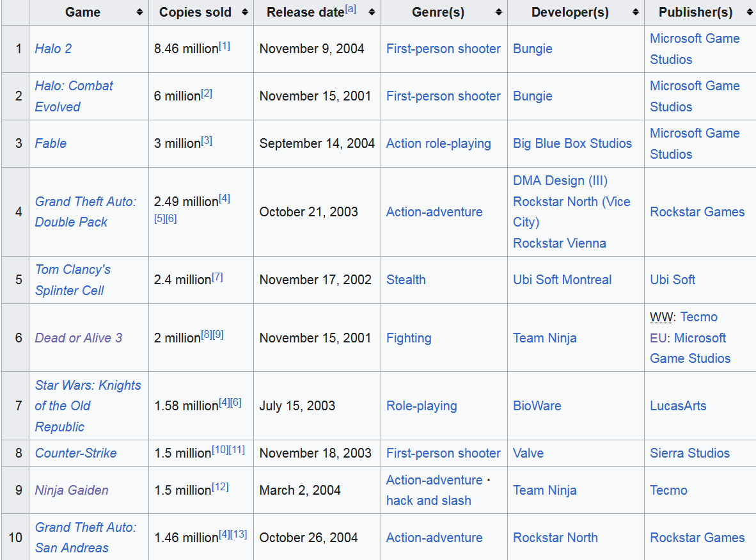Open citation [7] next to 2.4 million
Image resolution: width=756 pixels, height=560 pixels.
pyautogui.click(x=217, y=277)
